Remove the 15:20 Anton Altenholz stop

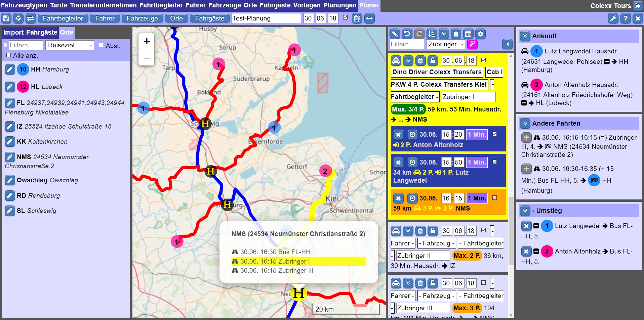point(398,135)
